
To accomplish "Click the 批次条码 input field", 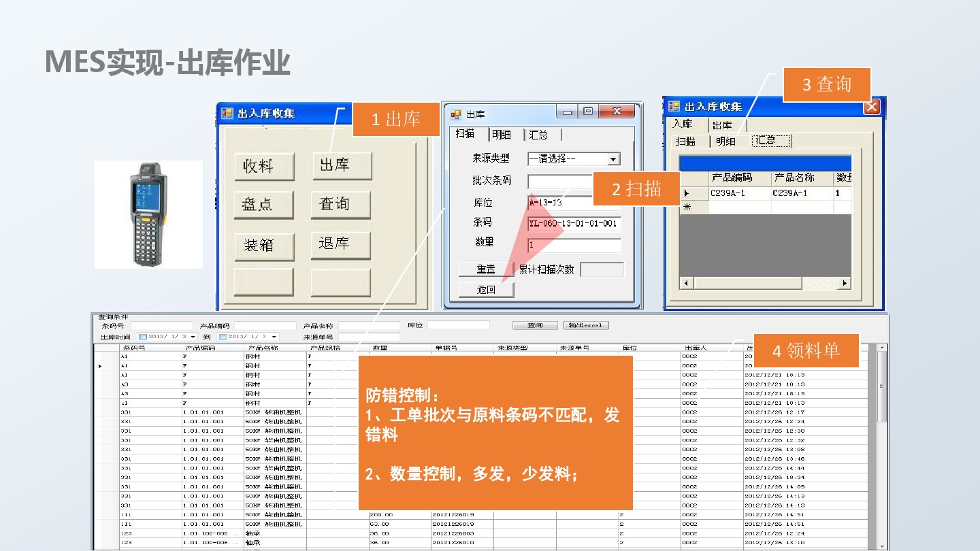I will click(x=559, y=181).
